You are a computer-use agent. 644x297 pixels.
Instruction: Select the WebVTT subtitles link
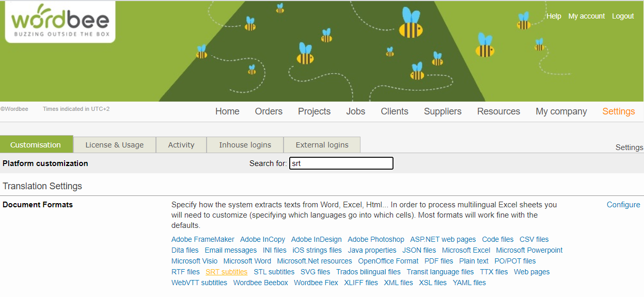[199, 283]
